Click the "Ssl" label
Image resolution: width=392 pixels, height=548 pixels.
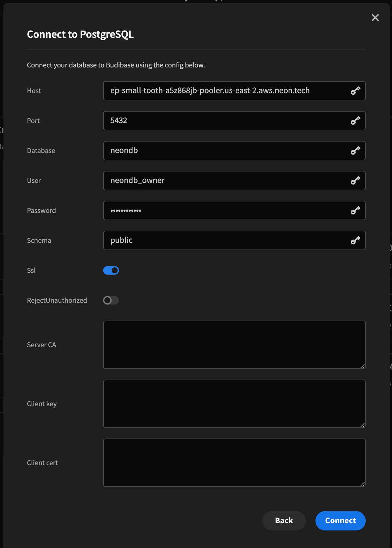point(31,270)
